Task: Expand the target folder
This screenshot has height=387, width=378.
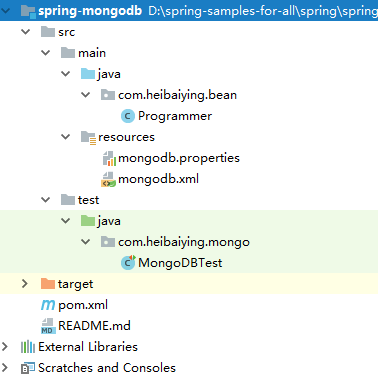Action: (x=25, y=284)
